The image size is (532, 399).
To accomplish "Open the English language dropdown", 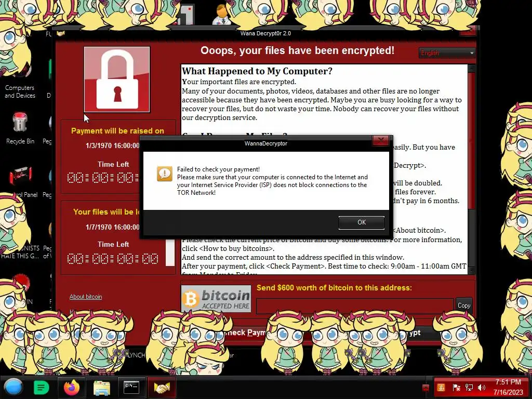I will tap(447, 53).
